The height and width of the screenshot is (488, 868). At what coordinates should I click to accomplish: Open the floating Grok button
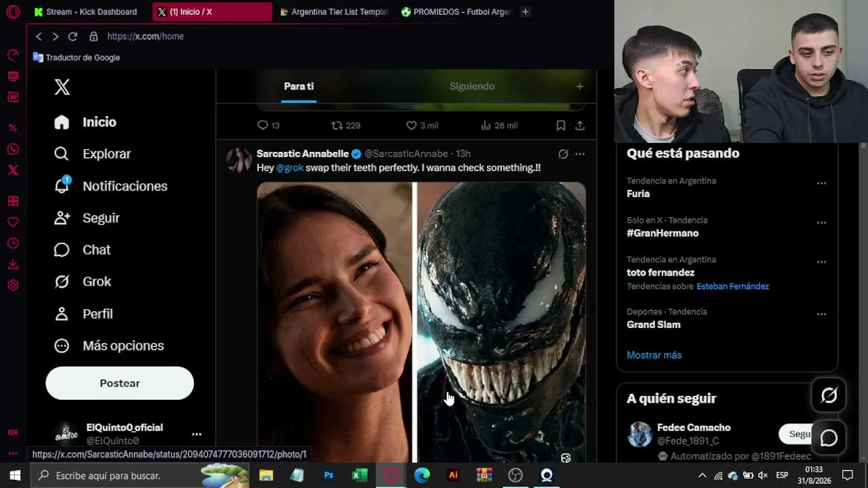(829, 395)
